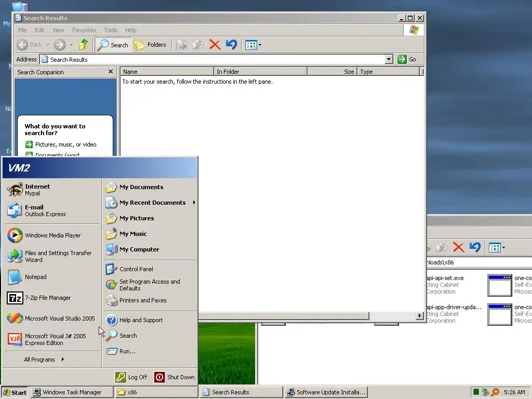Screen dimensions: 532x399
Task: Click Delete icon in x86 window toolbar
Action: coord(458,247)
